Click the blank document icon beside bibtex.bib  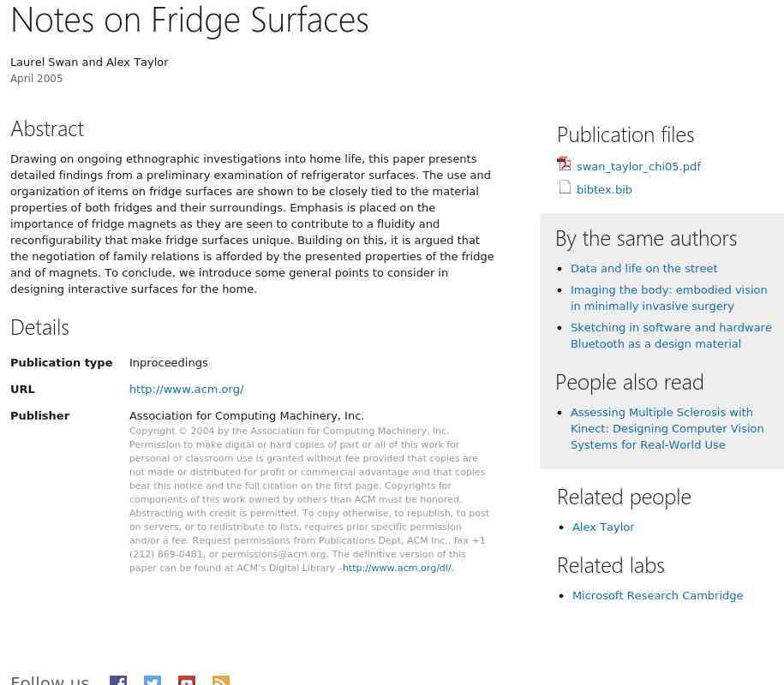pyautogui.click(x=565, y=188)
